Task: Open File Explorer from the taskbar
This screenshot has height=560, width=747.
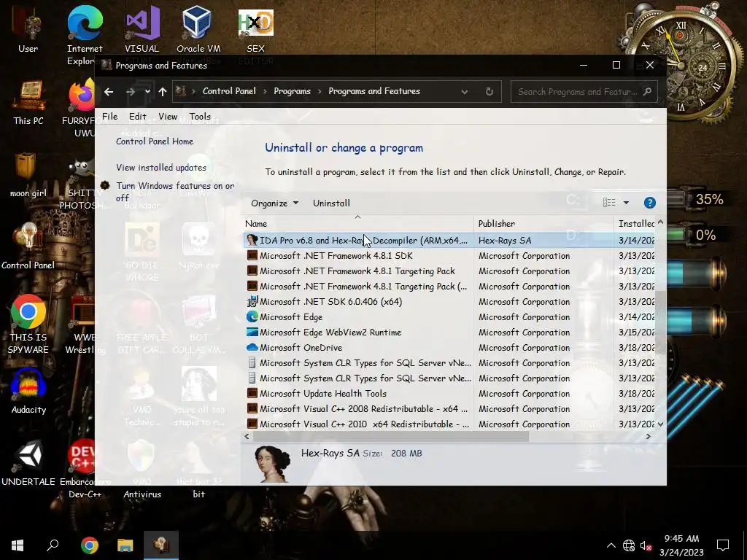Action: (x=125, y=545)
